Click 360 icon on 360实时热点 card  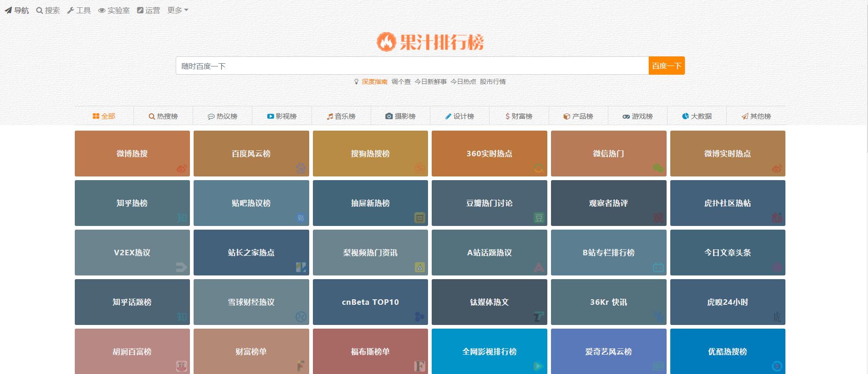(539, 169)
